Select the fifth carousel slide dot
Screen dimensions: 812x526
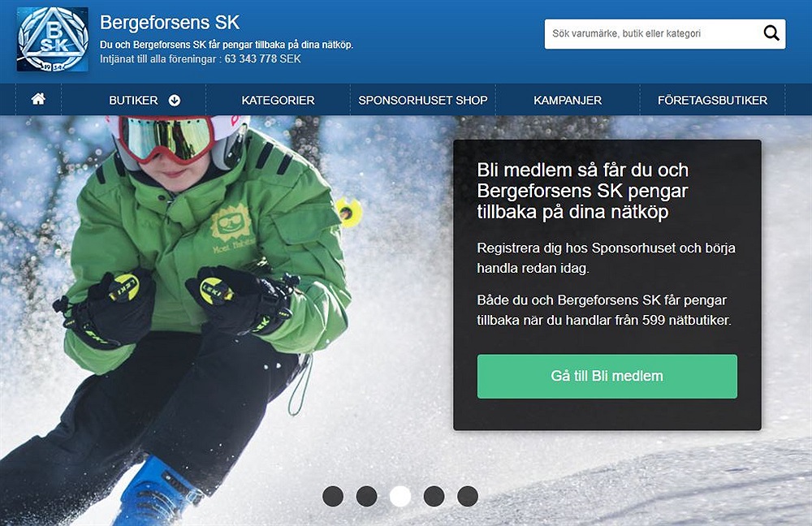click(468, 496)
